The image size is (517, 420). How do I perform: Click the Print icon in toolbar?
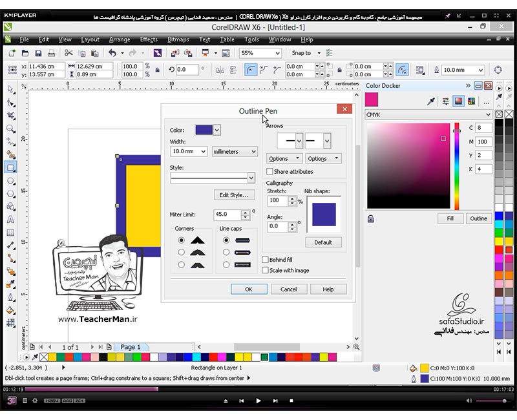(52, 53)
